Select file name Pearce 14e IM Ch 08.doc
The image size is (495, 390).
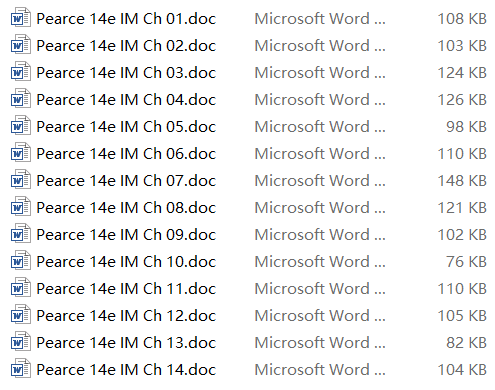tap(126, 208)
